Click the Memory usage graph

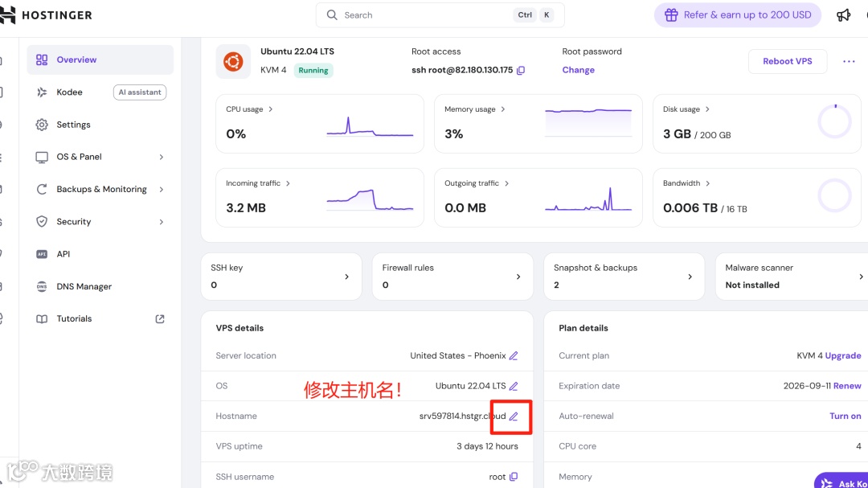588,122
